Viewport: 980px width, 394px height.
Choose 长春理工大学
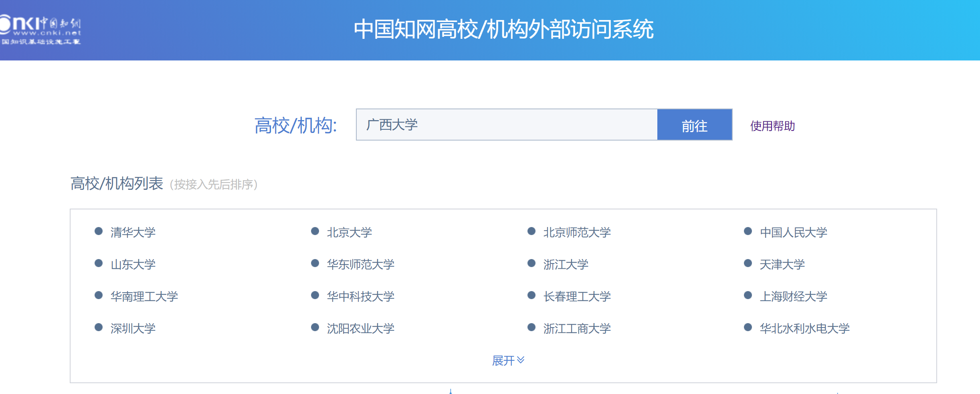tap(577, 296)
